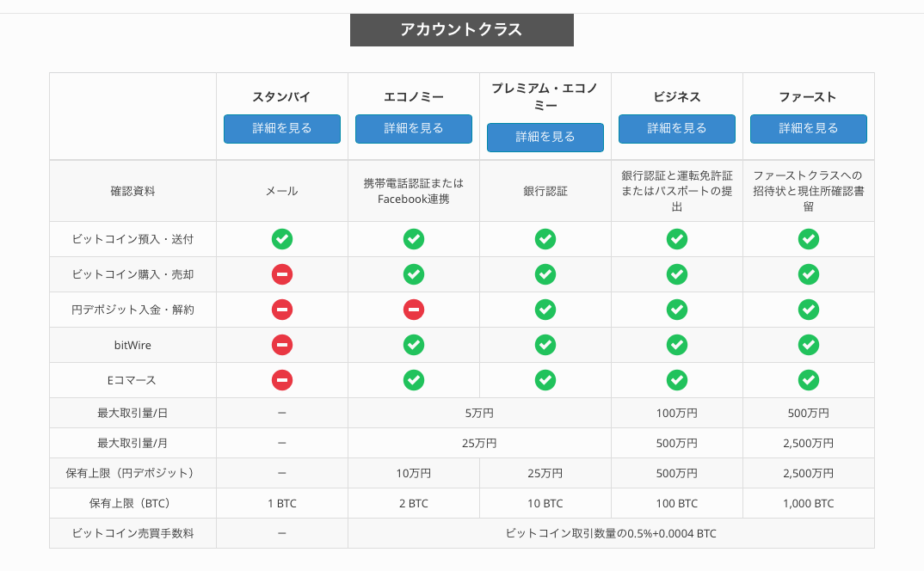Click 詳細を見る under エコノミー
This screenshot has width=924, height=571.
point(414,128)
